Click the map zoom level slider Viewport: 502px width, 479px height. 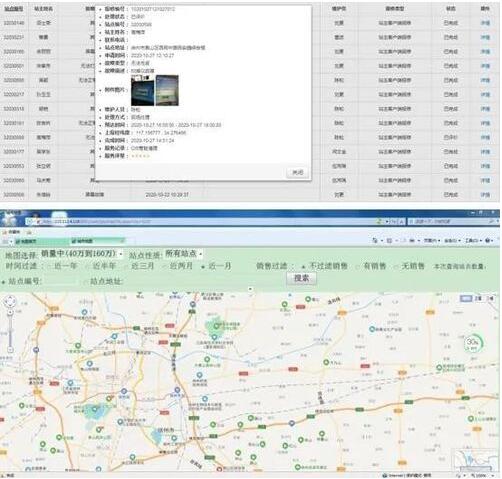10,331
